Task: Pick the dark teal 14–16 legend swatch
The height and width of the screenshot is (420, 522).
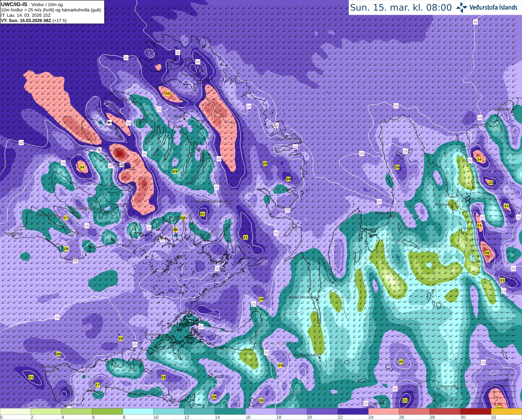Action: (x=230, y=411)
